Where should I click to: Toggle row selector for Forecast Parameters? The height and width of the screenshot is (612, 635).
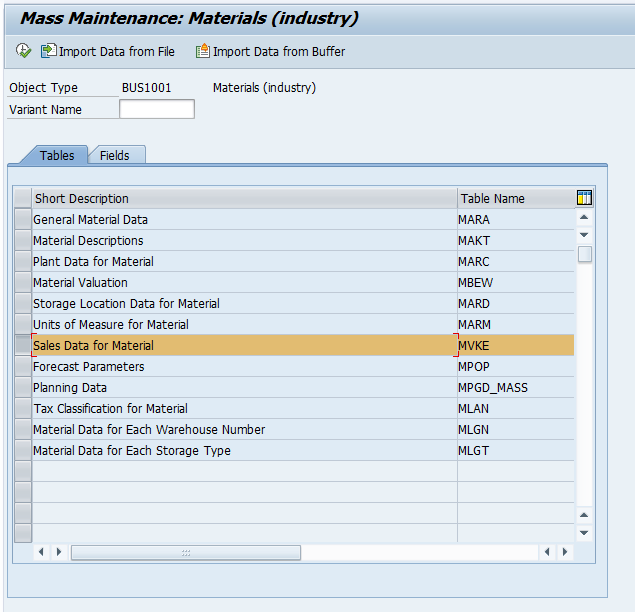click(22, 367)
